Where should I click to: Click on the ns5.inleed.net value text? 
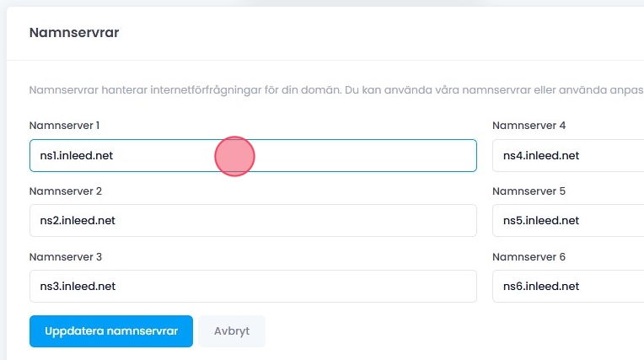click(541, 221)
